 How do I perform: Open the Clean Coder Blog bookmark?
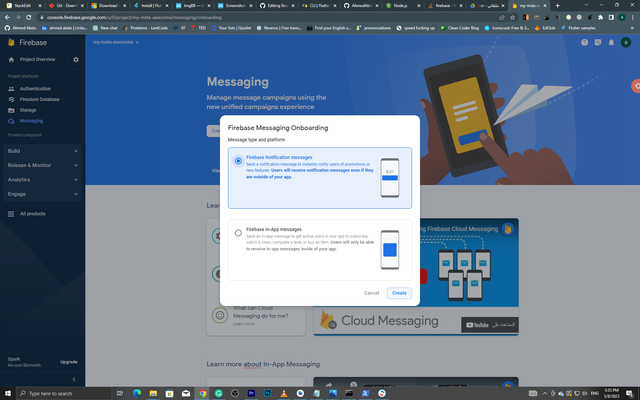pos(460,28)
